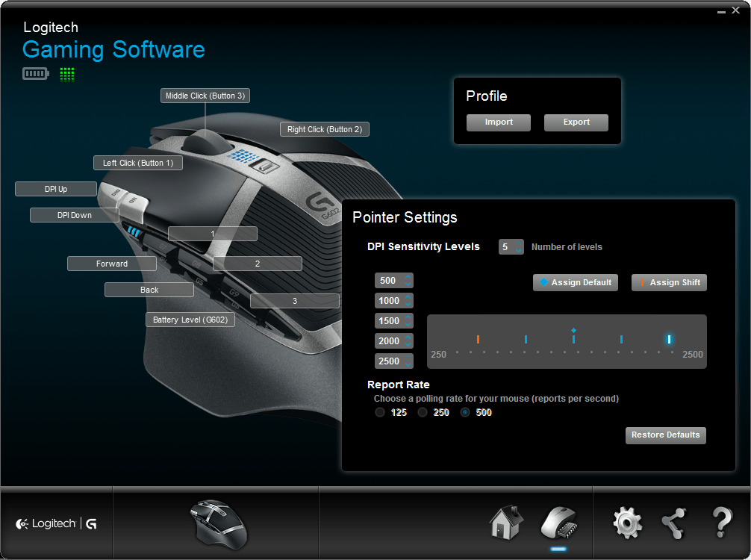The height and width of the screenshot is (560, 751).
Task: Click the DPI Down button assignment
Action: [74, 215]
